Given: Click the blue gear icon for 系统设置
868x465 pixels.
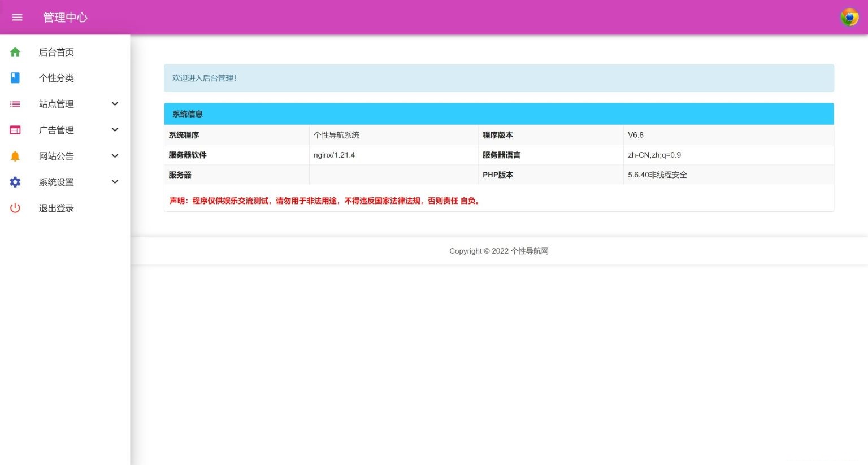Looking at the screenshot, I should [x=15, y=182].
